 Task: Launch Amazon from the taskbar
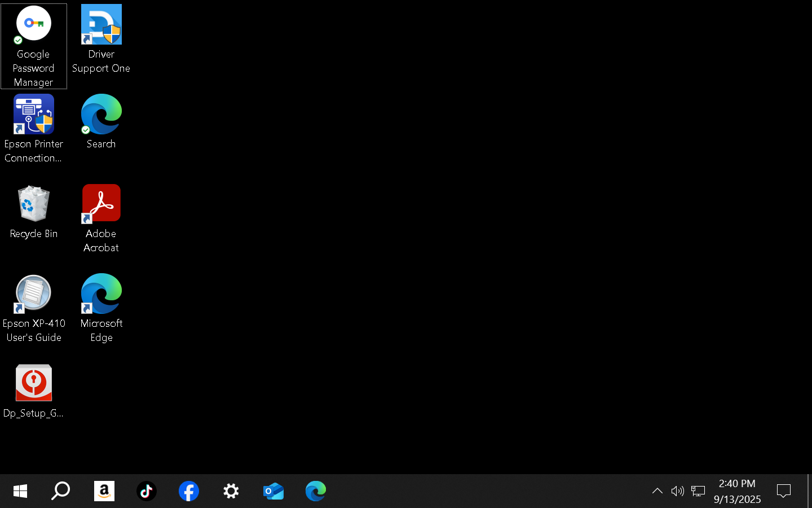coord(104,491)
